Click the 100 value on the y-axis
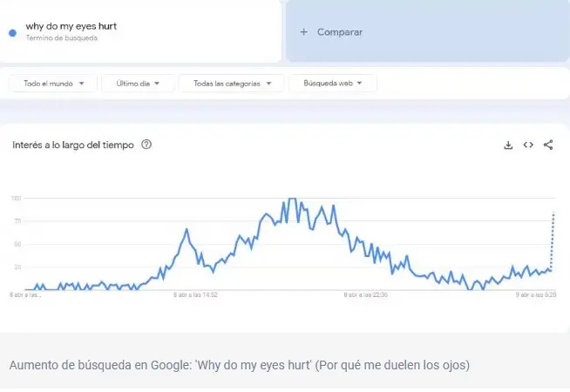Viewport: 570px width, 392px height. tap(16, 199)
